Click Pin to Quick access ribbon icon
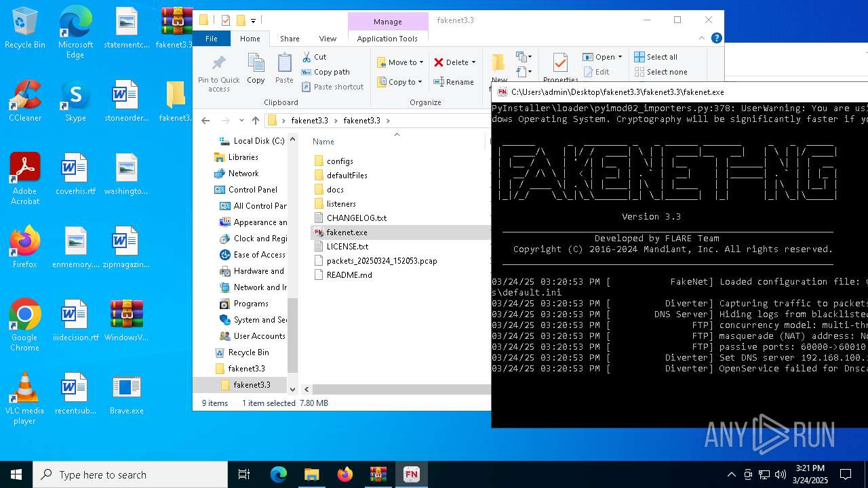 point(218,73)
